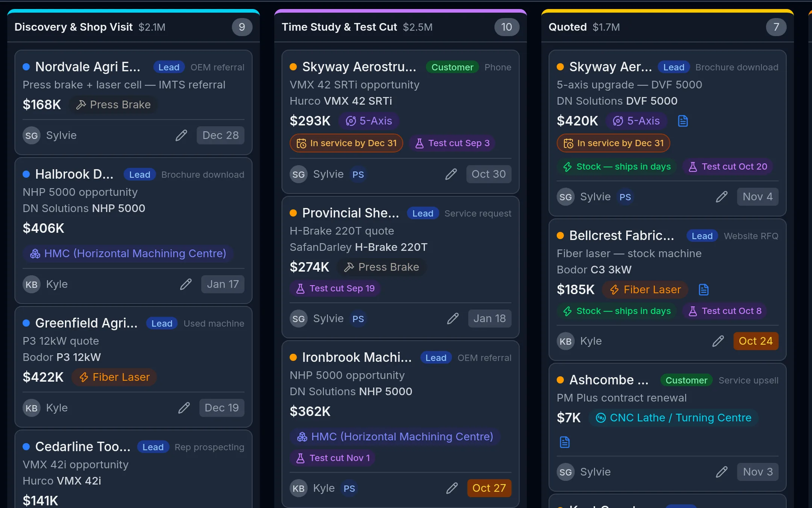Click Customer badge on Ashcombe card
This screenshot has width=812, height=508.
[x=686, y=380]
